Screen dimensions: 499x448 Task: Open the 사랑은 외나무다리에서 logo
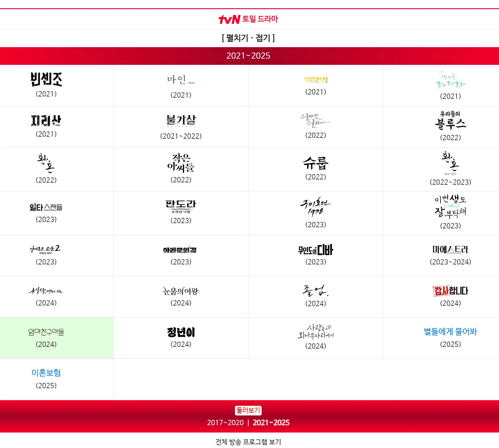click(316, 331)
